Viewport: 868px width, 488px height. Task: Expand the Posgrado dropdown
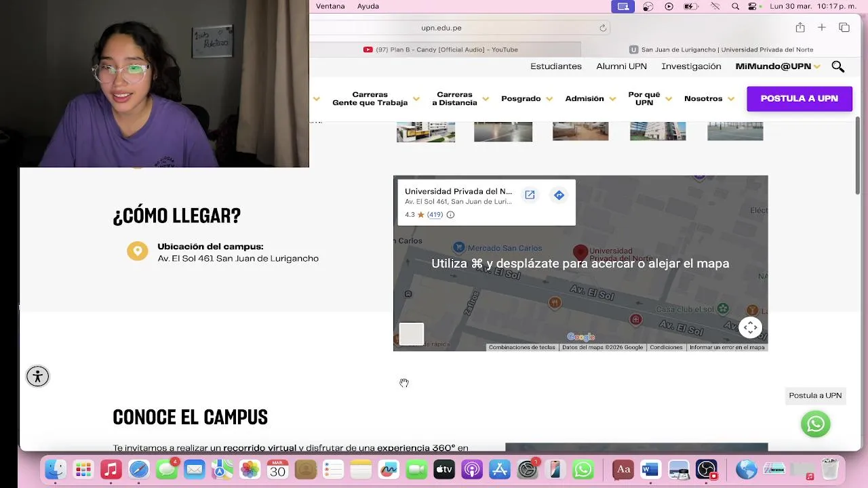pyautogui.click(x=526, y=99)
